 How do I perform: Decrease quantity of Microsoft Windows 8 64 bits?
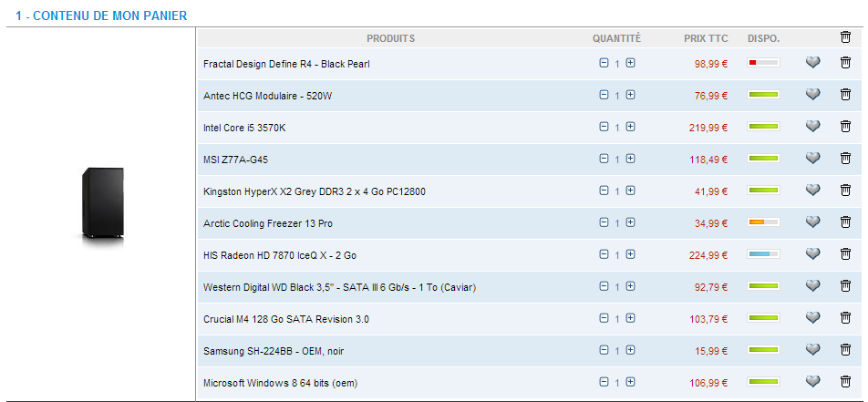pyautogui.click(x=604, y=383)
